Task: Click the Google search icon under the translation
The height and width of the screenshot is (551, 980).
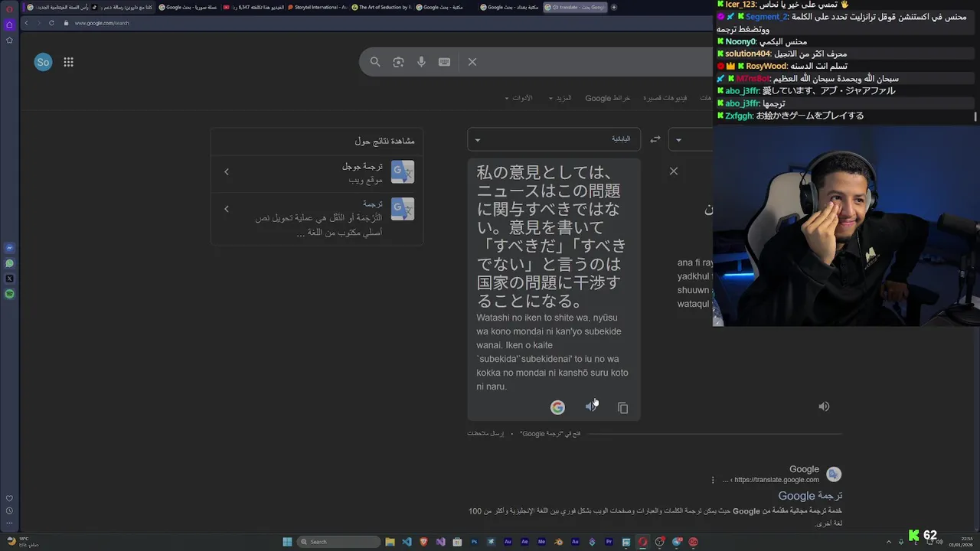Action: point(557,408)
